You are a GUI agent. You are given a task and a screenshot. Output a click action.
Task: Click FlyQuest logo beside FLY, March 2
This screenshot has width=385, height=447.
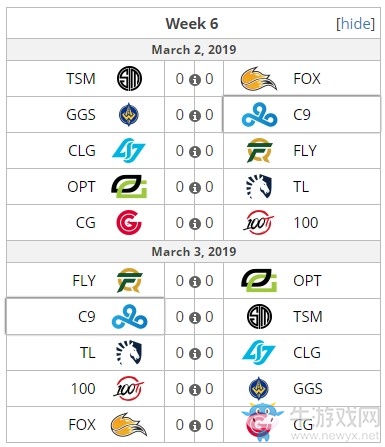tap(259, 151)
